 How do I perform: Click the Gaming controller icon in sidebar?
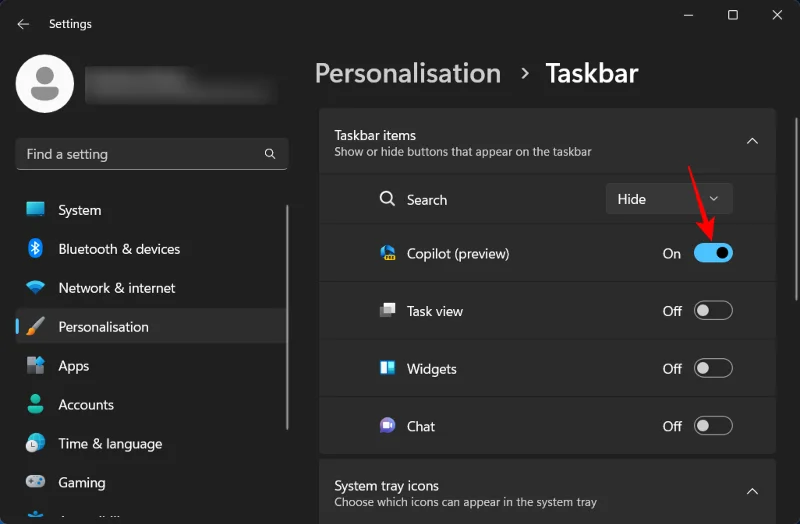pyautogui.click(x=35, y=482)
